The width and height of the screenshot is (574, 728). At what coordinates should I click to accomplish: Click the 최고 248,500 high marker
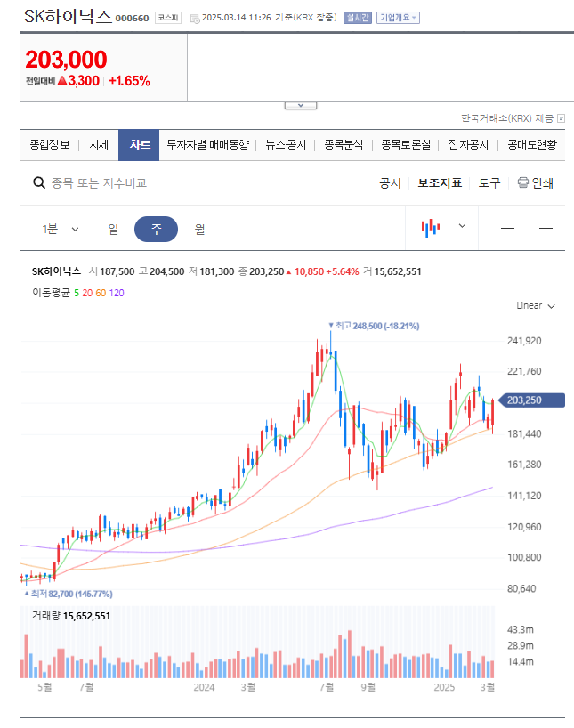point(374,326)
